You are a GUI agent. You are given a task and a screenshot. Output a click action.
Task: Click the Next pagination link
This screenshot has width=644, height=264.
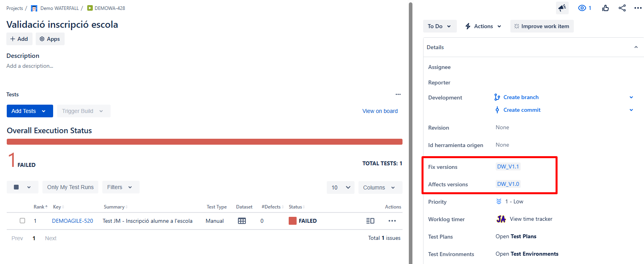click(51, 238)
